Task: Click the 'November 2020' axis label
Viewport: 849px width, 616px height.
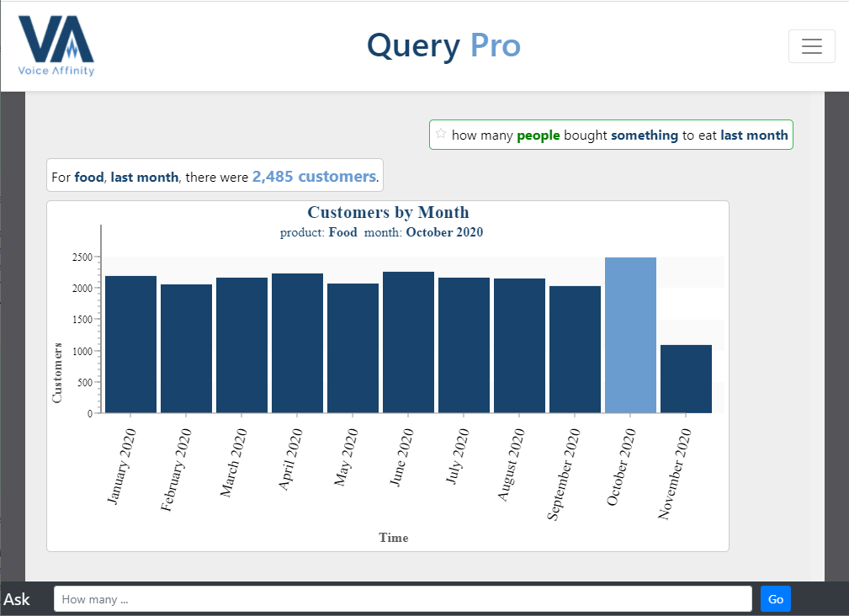Action: (x=674, y=474)
